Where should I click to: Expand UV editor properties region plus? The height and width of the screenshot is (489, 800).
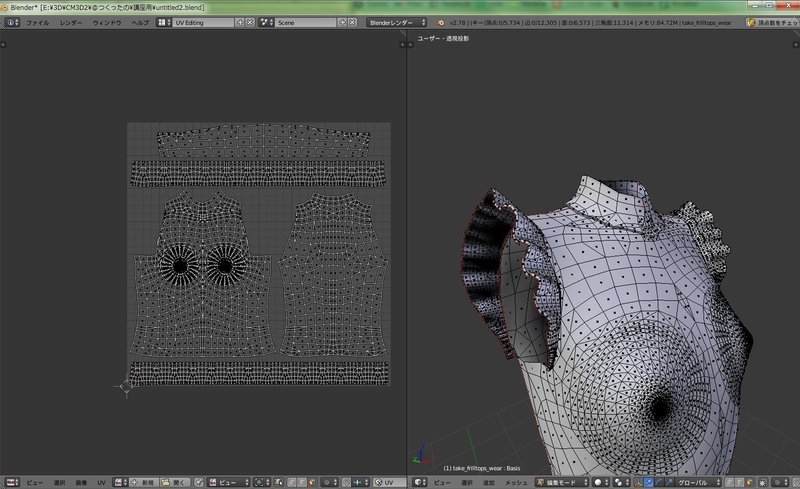click(402, 44)
